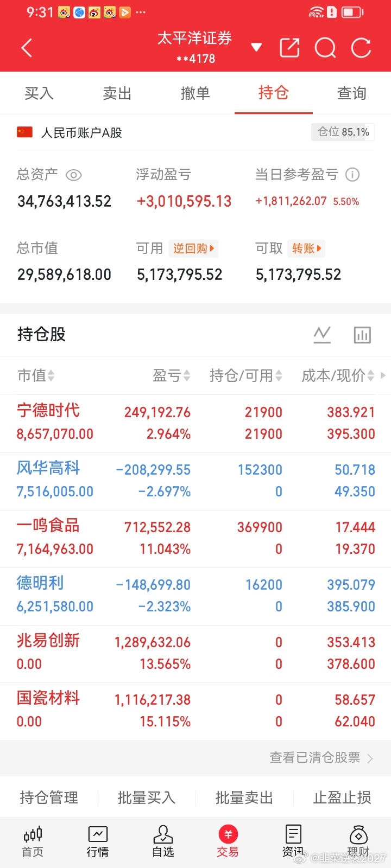This screenshot has width=391, height=868.
Task: Open the bar chart analysis icon
Action: (362, 335)
